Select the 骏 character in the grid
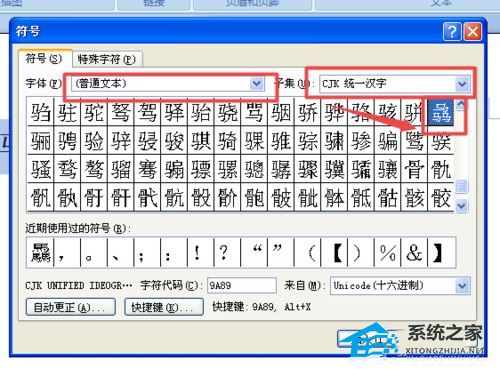The width and height of the screenshot is (500, 369). click(x=174, y=140)
